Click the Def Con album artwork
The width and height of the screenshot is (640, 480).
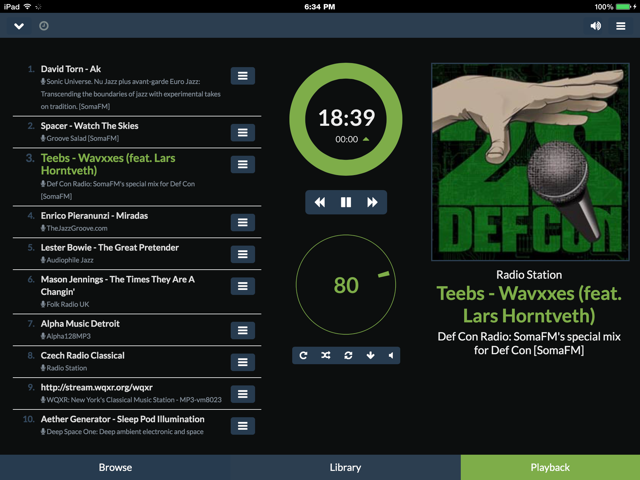(530, 162)
